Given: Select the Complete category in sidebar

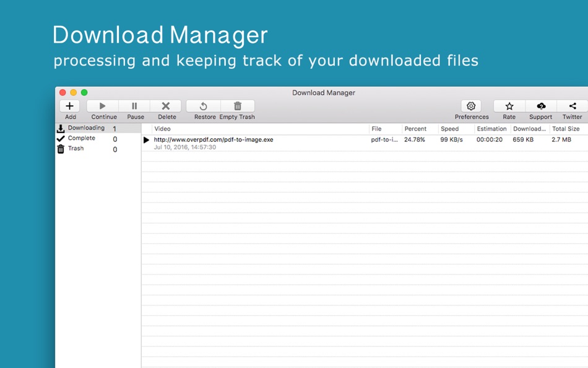Looking at the screenshot, I should click(x=98, y=139).
